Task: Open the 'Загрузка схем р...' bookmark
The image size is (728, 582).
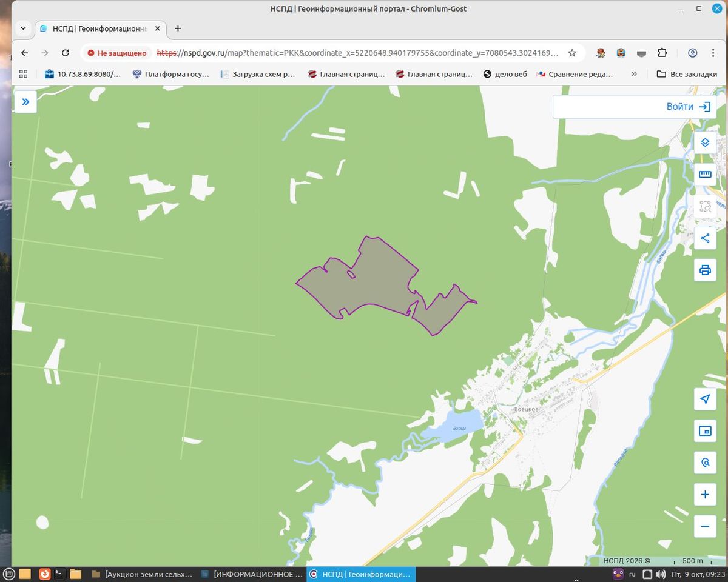Action: coord(258,74)
